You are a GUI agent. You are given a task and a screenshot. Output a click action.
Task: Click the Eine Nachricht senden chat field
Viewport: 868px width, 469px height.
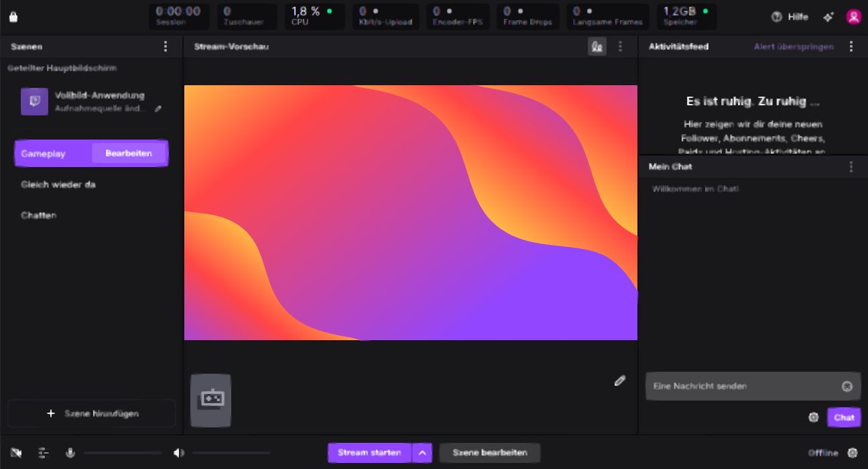pyautogui.click(x=741, y=386)
